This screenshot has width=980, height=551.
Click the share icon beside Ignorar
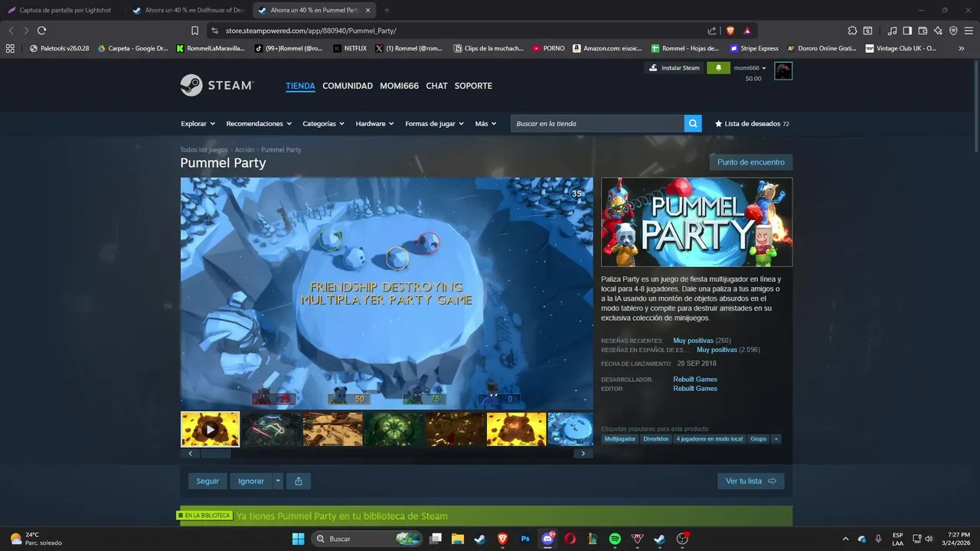tap(299, 481)
